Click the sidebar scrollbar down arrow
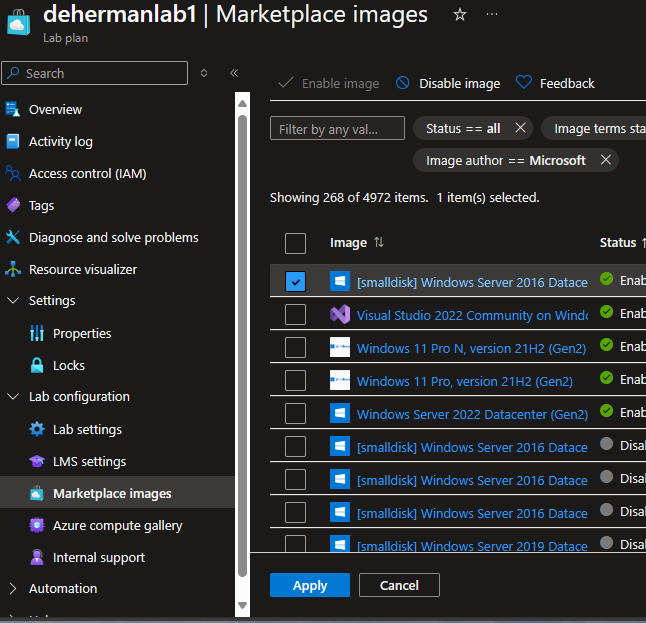 click(x=242, y=605)
